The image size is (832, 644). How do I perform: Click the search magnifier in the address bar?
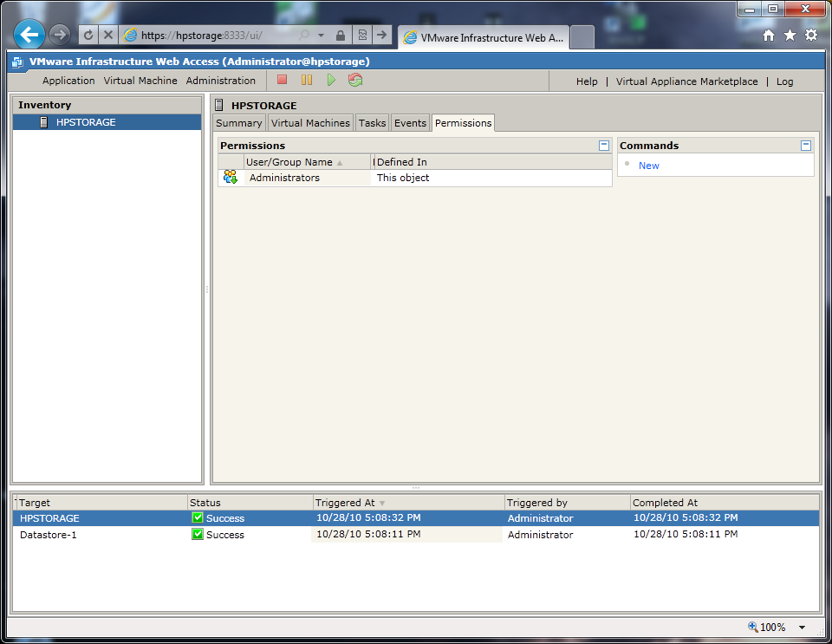[304, 36]
